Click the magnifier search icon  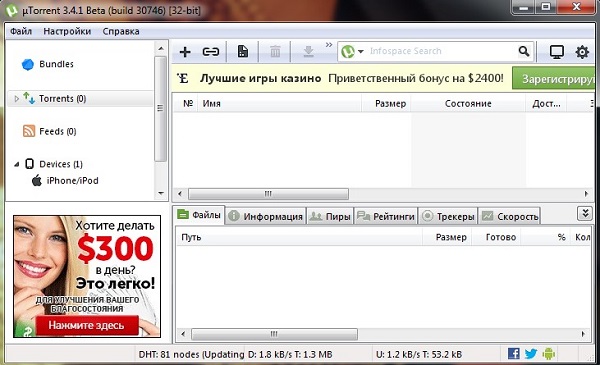524,51
